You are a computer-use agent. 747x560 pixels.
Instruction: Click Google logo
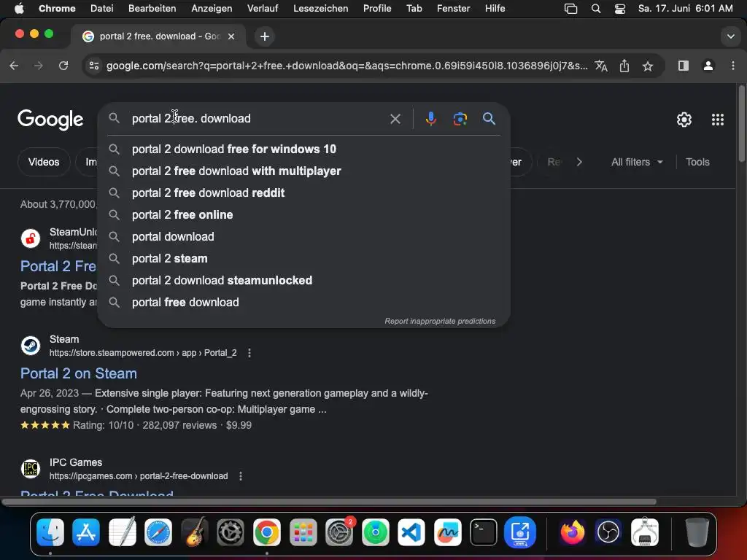click(50, 120)
